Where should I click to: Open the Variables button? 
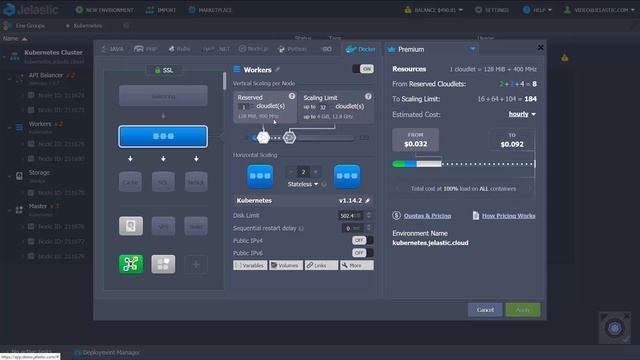click(250, 265)
